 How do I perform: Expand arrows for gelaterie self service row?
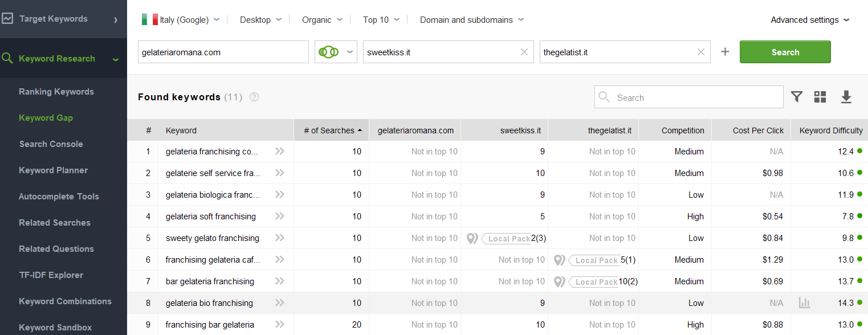click(279, 173)
